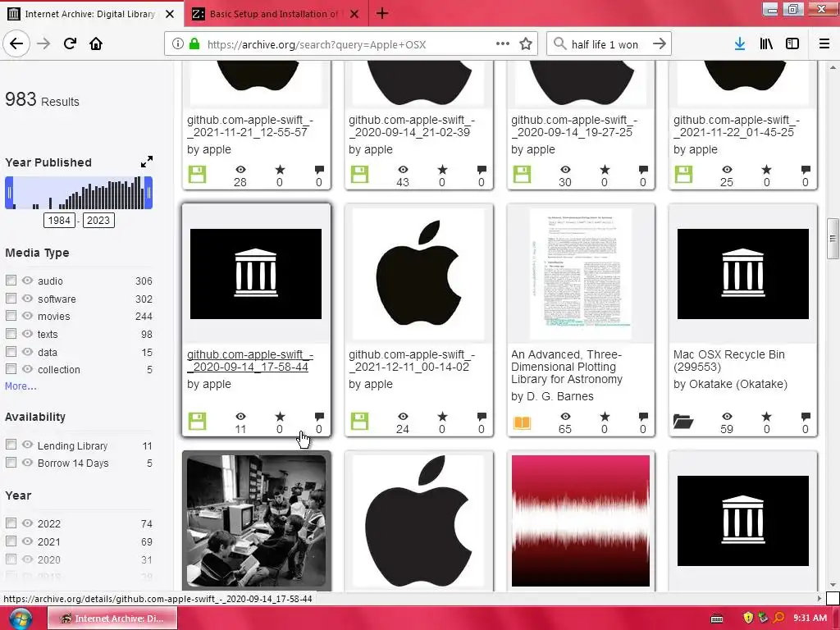Click software floppy icon on 2021-11-21_12-55-57 card

197,174
